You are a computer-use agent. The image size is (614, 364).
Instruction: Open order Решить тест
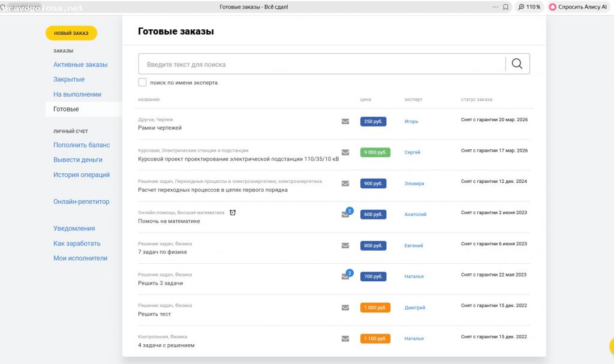pos(155,314)
